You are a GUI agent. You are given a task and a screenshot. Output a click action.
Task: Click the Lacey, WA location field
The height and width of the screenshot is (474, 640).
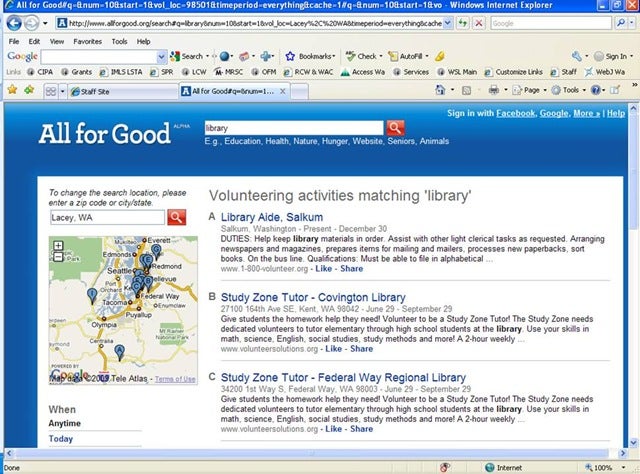pyautogui.click(x=107, y=218)
